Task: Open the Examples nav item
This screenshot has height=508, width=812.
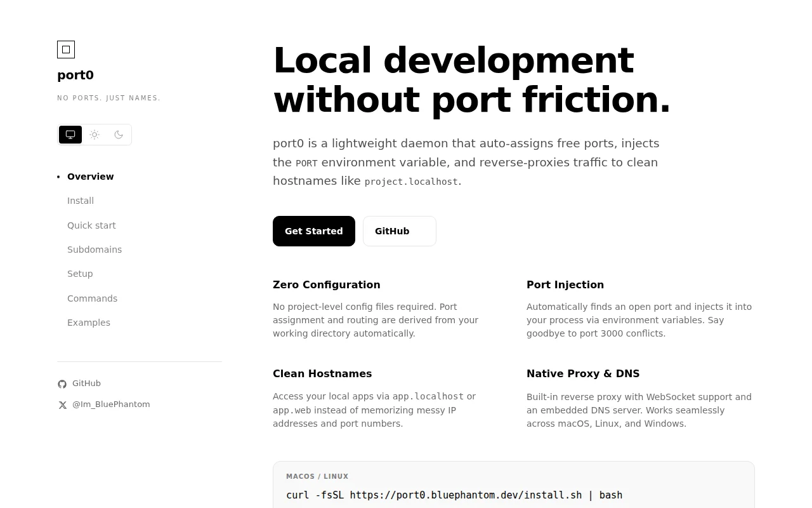Action: click(89, 323)
